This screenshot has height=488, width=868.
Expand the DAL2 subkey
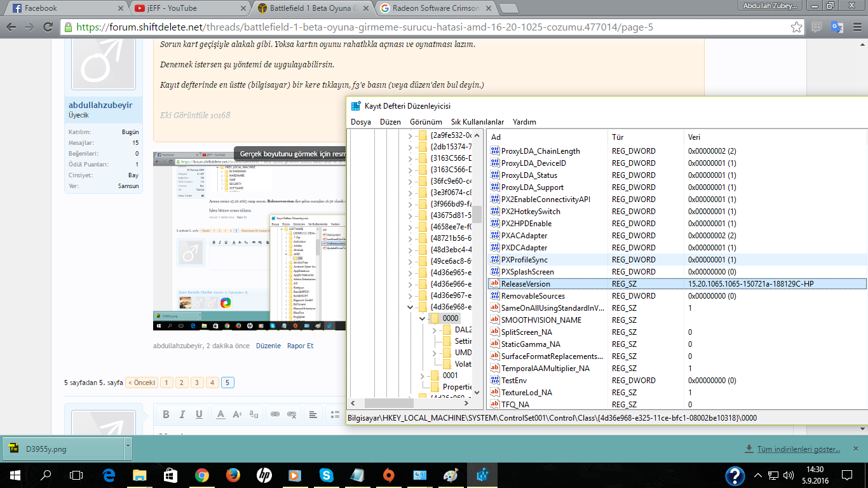435,330
